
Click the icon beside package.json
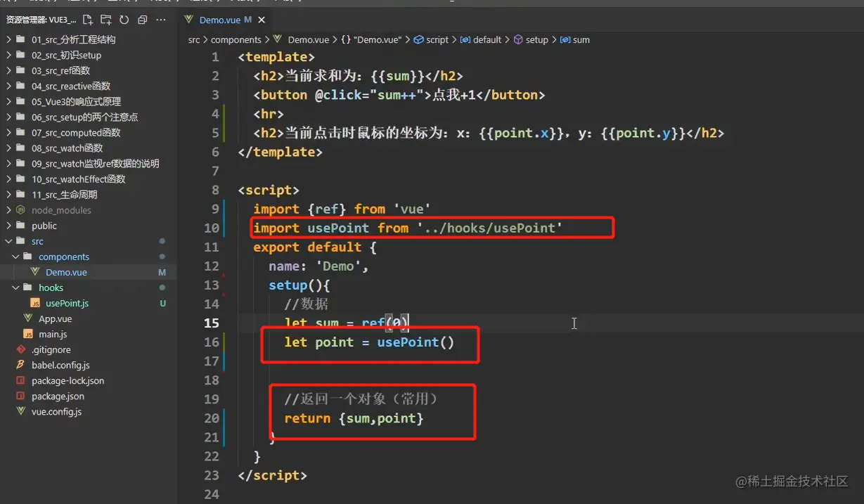pos(21,396)
